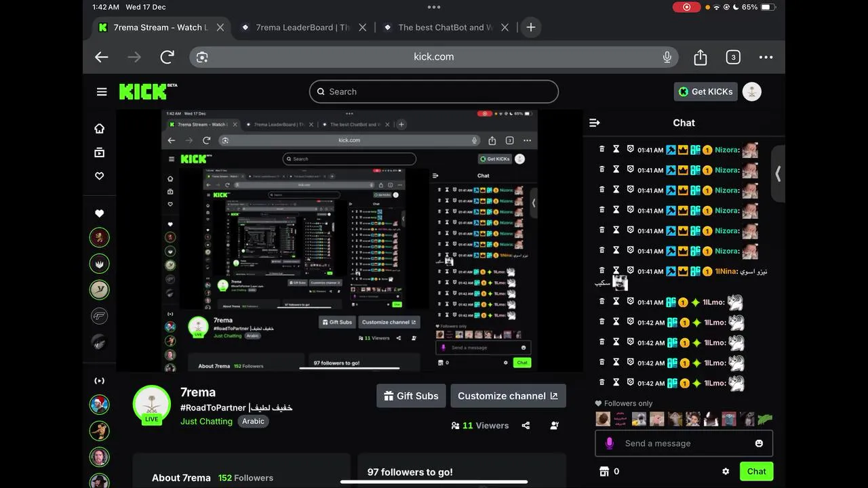This screenshot has height=488, width=868.
Task: Open the browser more options menu
Action: (x=766, y=57)
